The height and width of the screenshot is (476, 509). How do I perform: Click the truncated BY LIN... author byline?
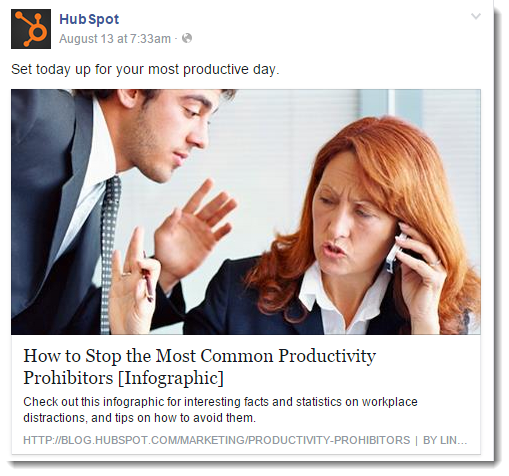pos(445,440)
